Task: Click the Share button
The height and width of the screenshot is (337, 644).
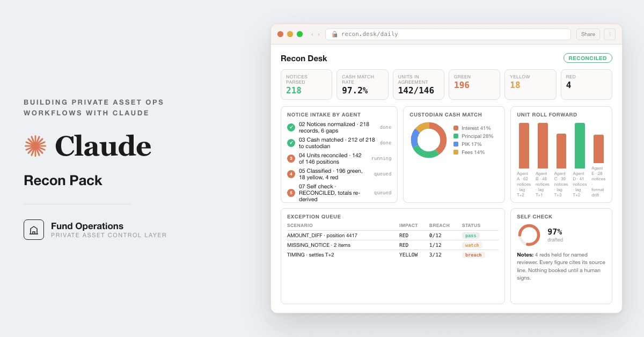Action: click(588, 34)
